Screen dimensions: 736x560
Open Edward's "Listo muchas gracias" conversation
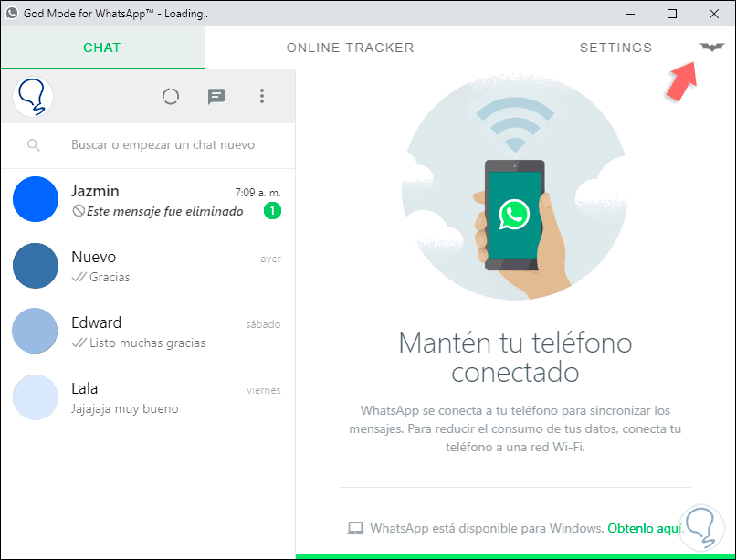click(x=148, y=332)
